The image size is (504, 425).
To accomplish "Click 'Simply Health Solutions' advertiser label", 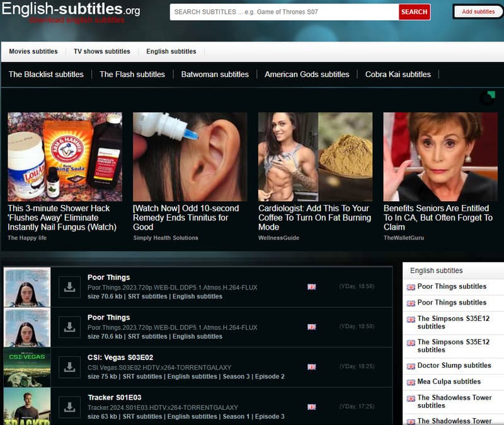I will 166,238.
